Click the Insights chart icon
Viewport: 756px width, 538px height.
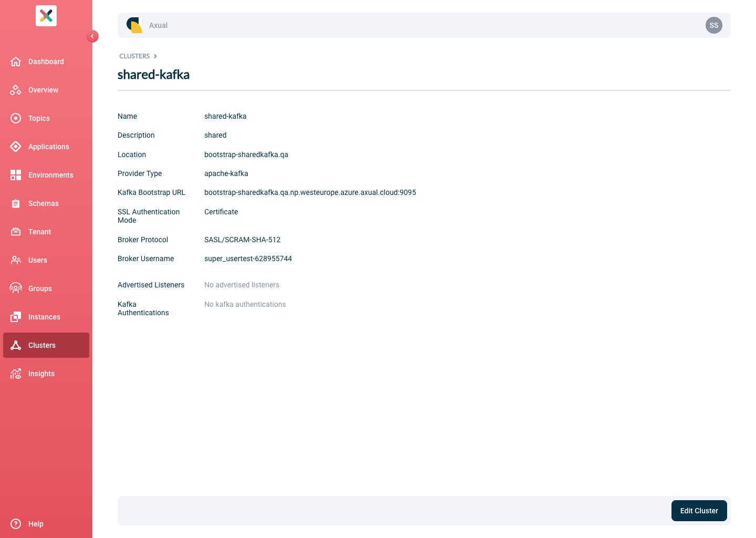click(x=16, y=374)
